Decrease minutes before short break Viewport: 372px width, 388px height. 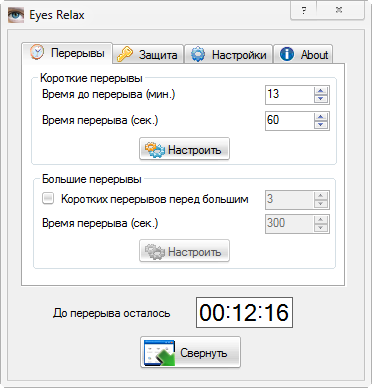pos(321,99)
